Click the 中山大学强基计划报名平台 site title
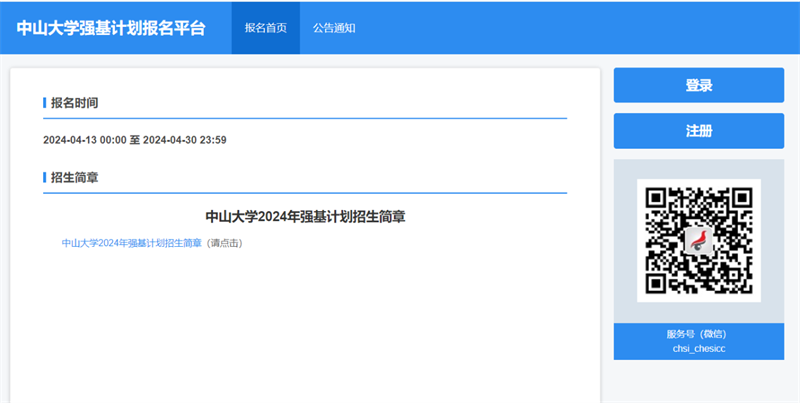Screen dimensions: 800x403 coord(111,28)
